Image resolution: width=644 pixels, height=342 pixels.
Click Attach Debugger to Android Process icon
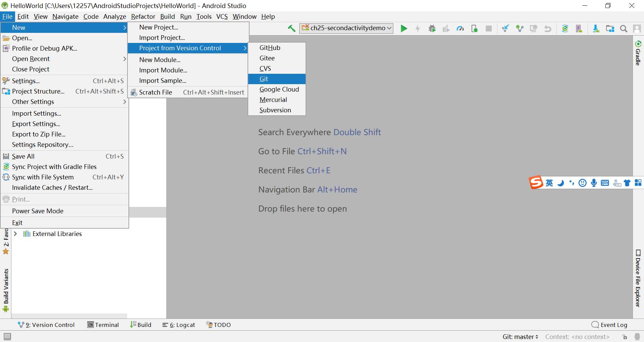[x=474, y=28]
